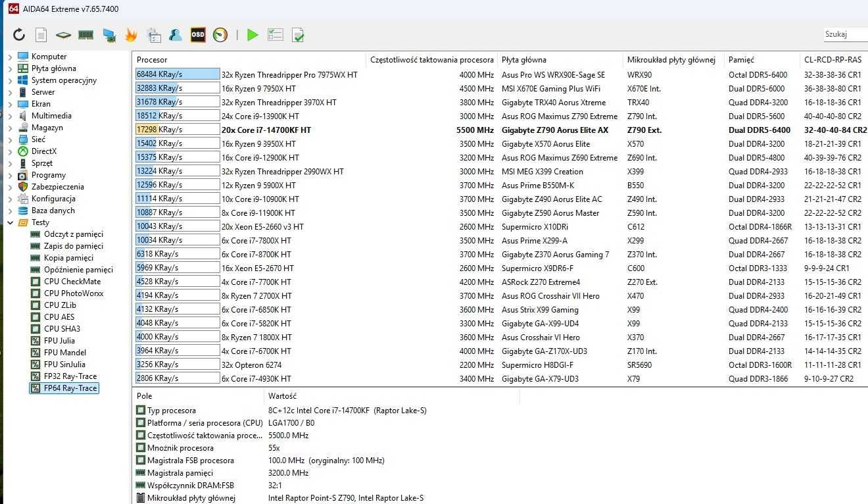Sort by Płyta główna column header
The image size is (868, 504).
[560, 60]
